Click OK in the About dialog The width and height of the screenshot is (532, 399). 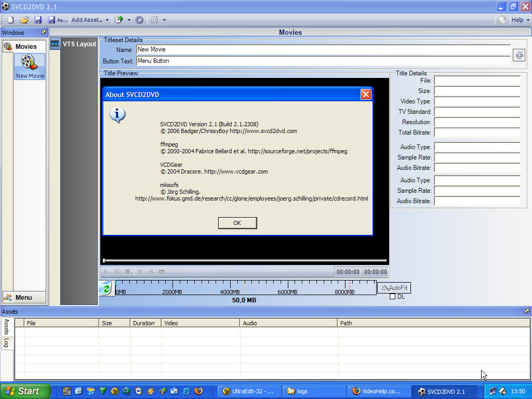237,223
